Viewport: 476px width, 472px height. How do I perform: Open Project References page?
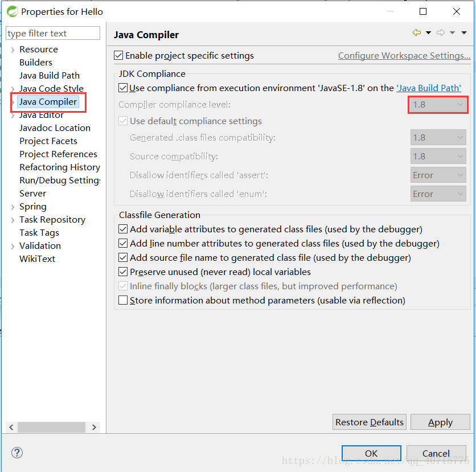click(58, 154)
